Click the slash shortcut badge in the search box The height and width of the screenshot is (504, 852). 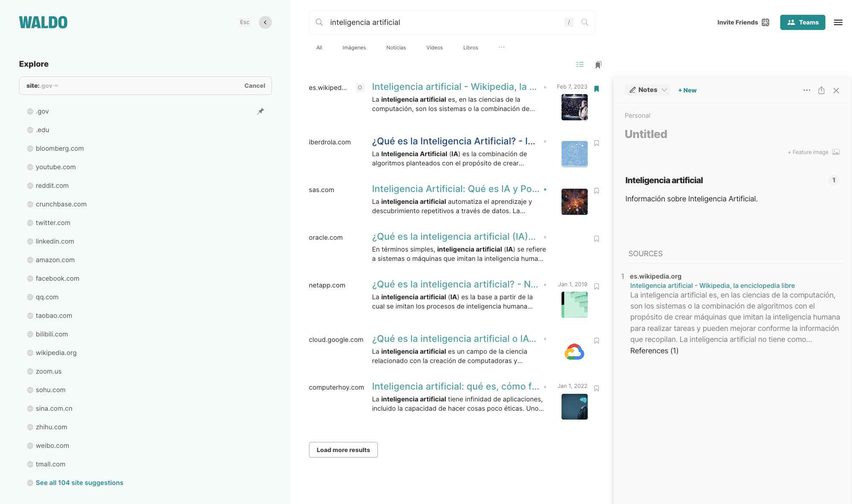click(569, 22)
